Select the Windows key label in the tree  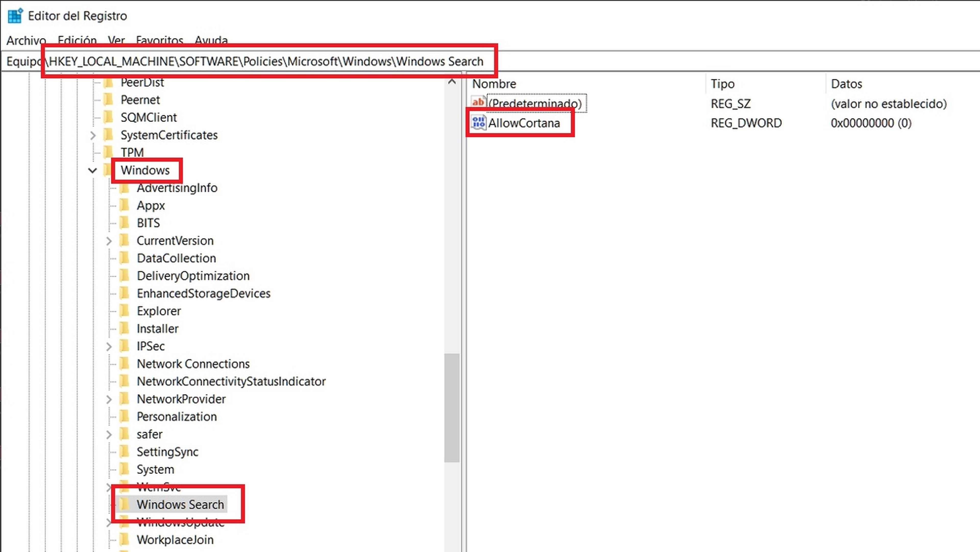(x=145, y=170)
